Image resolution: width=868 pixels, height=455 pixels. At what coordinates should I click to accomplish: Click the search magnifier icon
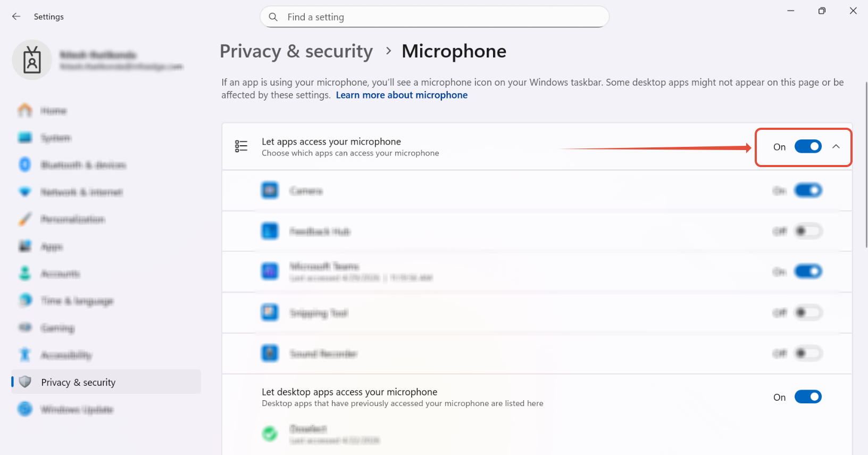click(x=273, y=17)
